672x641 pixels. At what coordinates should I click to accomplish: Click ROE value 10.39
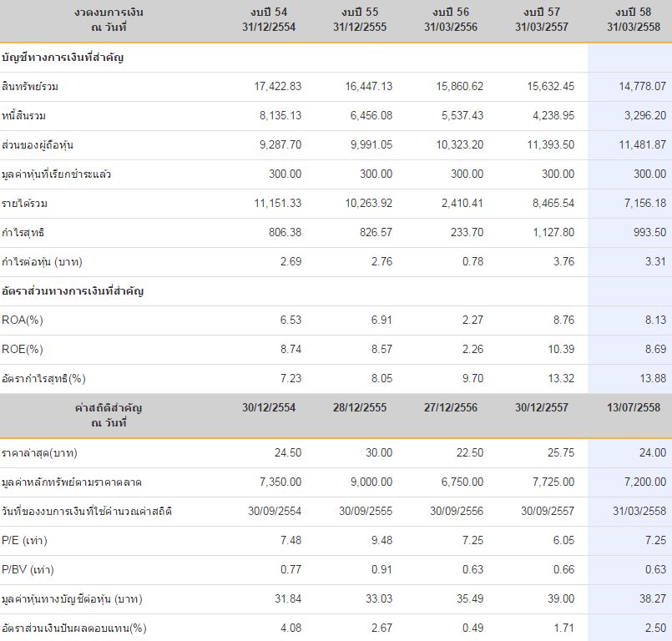[561, 349]
